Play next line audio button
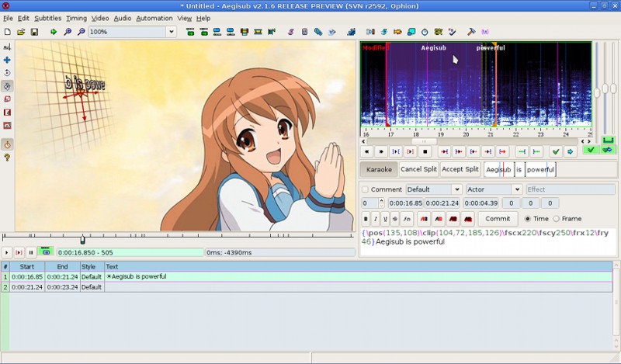The height and width of the screenshot is (364, 621). (381, 151)
